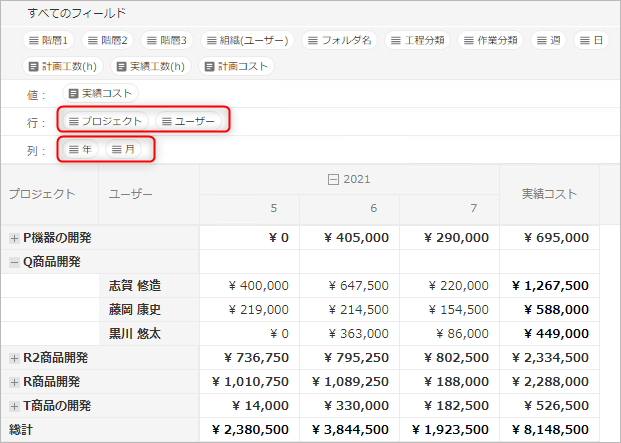The image size is (621, 443).
Task: Select the 志賀 修造 user row
Action: 135,286
